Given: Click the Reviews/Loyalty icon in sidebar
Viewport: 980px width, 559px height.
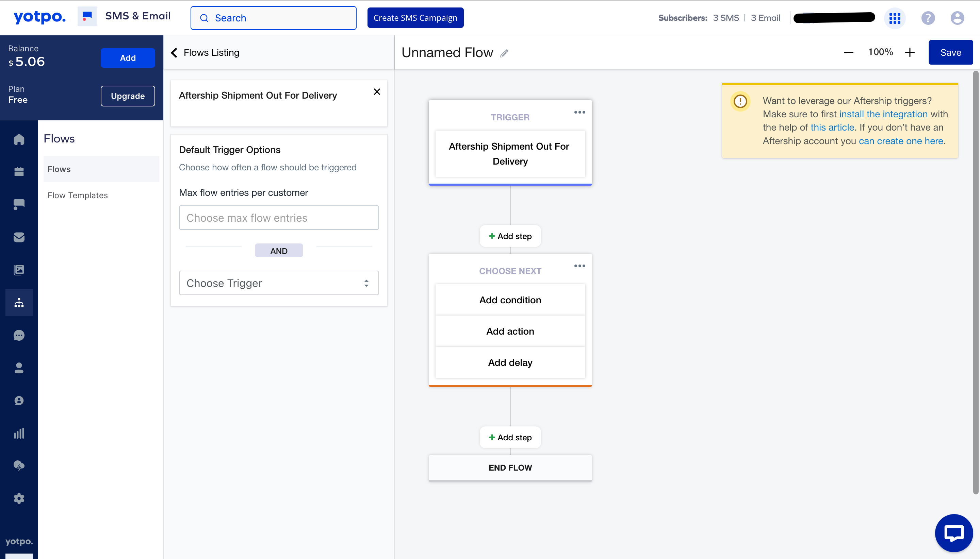Looking at the screenshot, I should pos(19,400).
